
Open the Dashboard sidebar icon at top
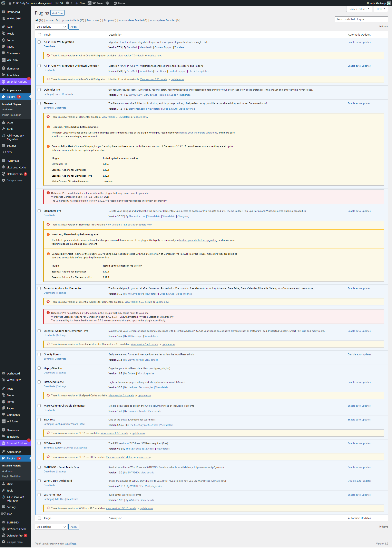pos(3,12)
